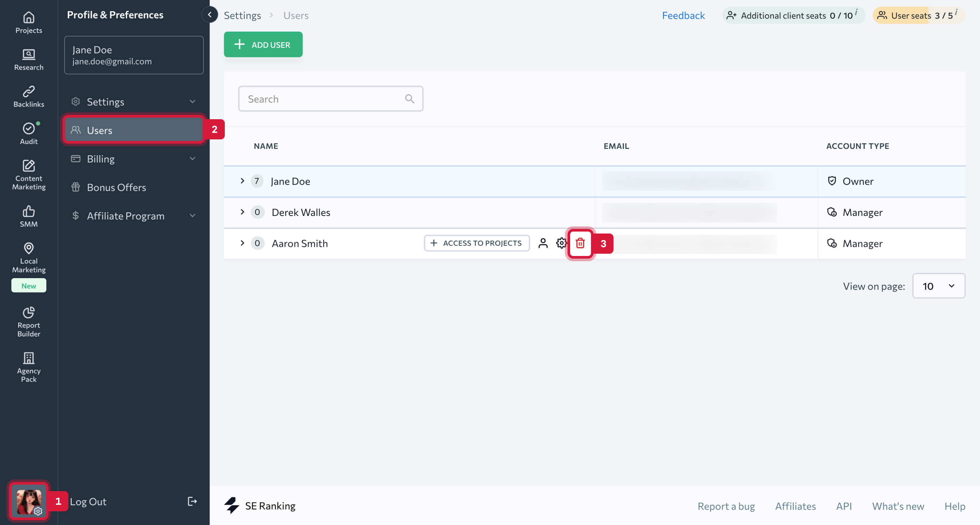Click the ADD USER button
The image size is (980, 525).
pyautogui.click(x=263, y=45)
